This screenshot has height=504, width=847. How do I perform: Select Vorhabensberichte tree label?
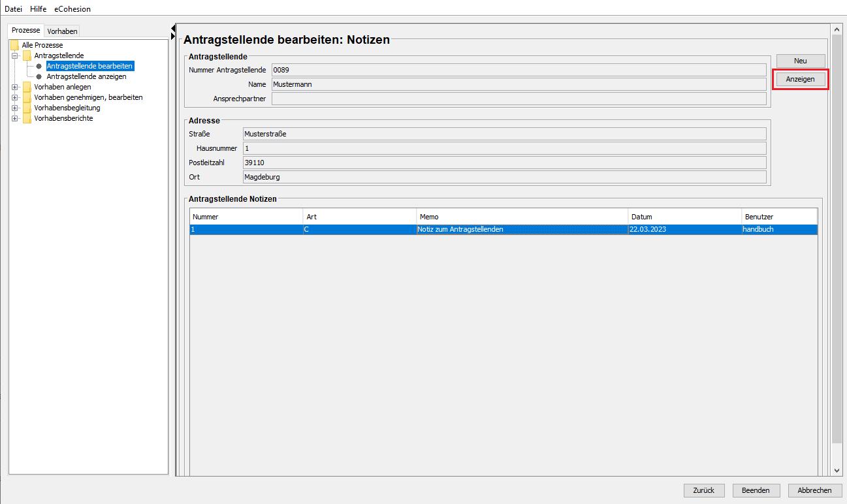point(63,118)
